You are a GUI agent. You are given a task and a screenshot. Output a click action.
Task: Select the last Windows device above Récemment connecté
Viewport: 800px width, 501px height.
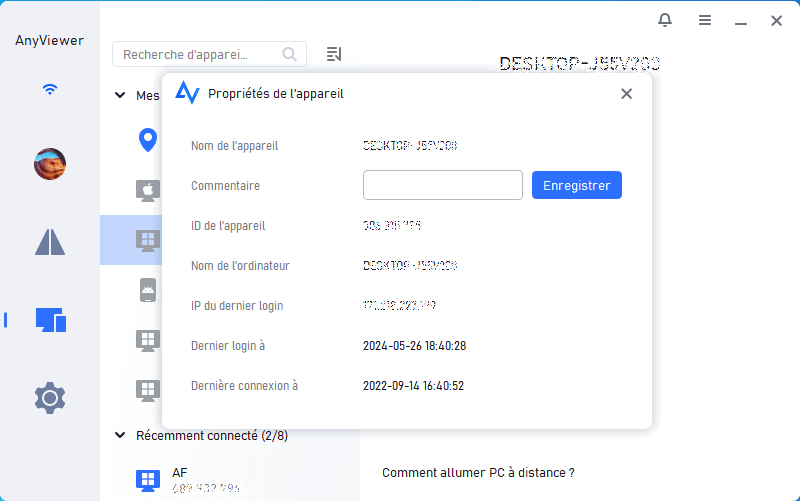click(x=148, y=390)
